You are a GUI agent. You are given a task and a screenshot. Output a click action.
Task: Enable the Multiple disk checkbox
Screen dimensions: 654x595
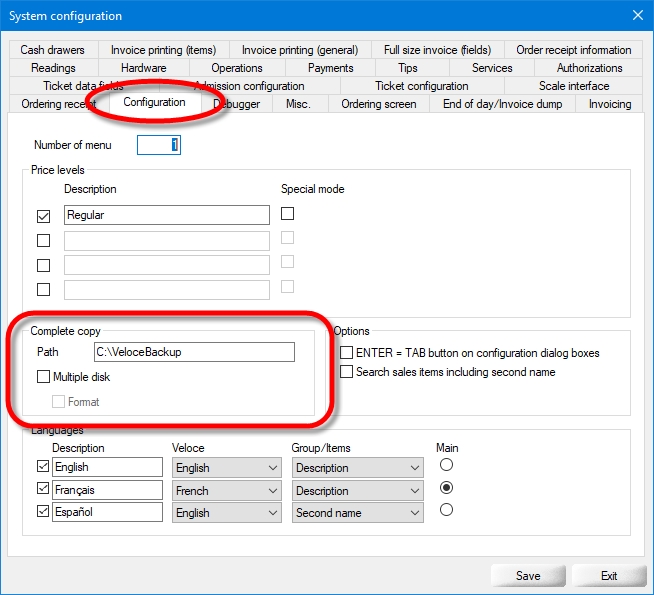[x=43, y=377]
